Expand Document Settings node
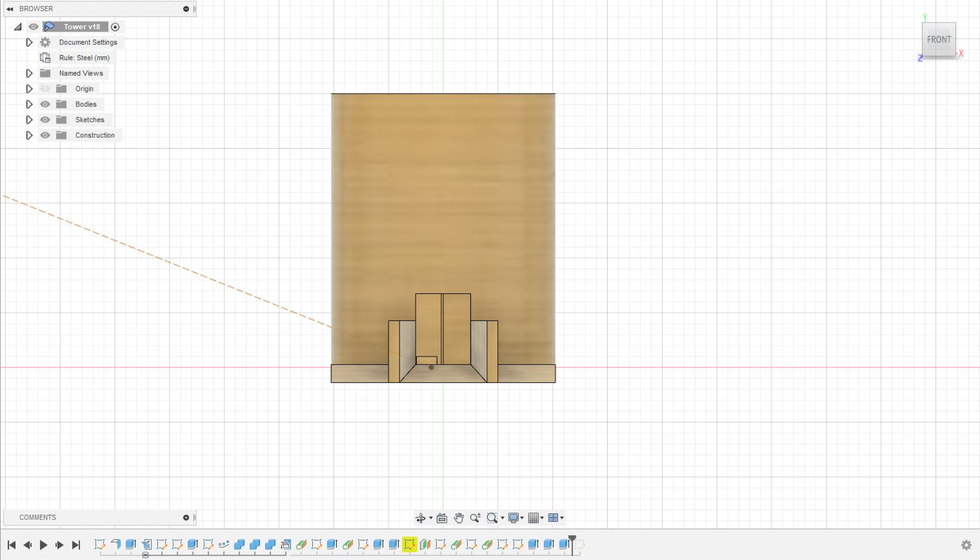Viewport: 980px width, 560px height. [29, 42]
